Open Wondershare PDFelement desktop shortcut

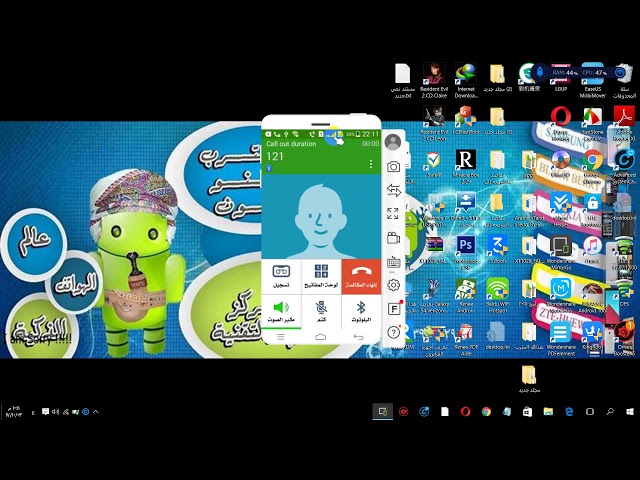point(561,338)
